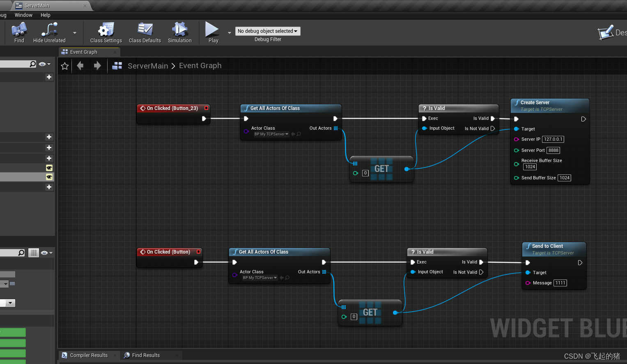Toggle the upper eye icon in the left panel
The image size is (627, 364).
[x=49, y=168]
